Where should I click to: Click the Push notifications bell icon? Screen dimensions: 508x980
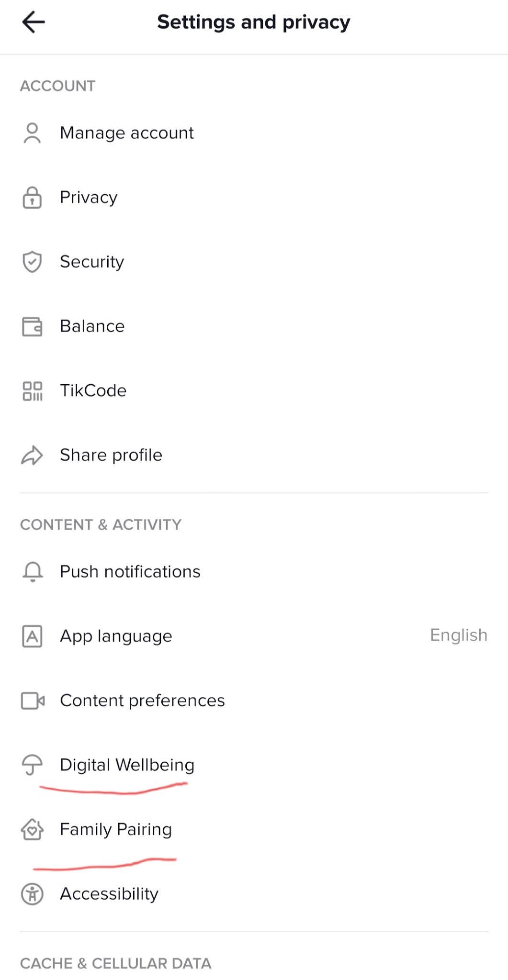point(32,572)
